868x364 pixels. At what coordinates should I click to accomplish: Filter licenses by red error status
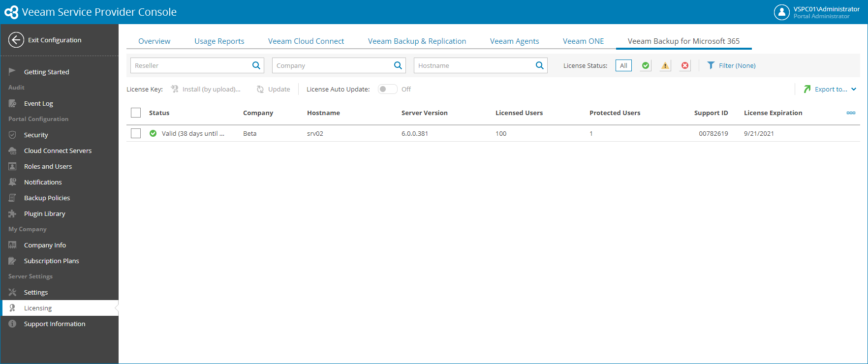[x=685, y=65]
